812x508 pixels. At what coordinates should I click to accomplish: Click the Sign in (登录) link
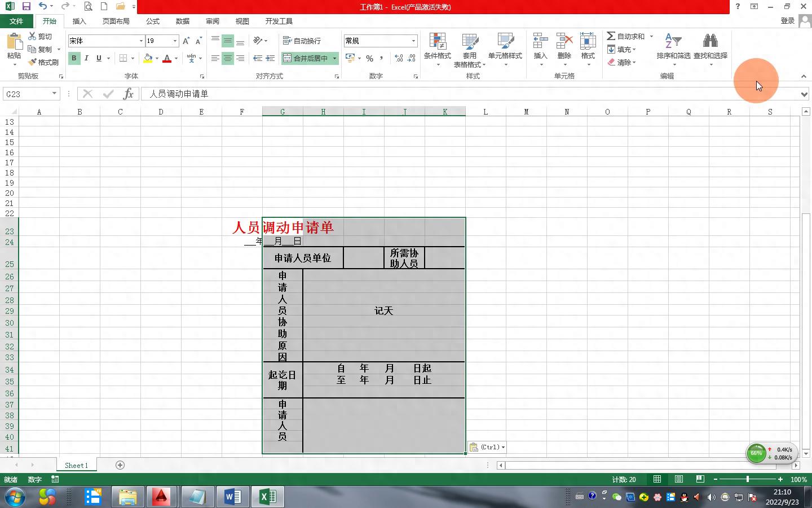coord(788,21)
